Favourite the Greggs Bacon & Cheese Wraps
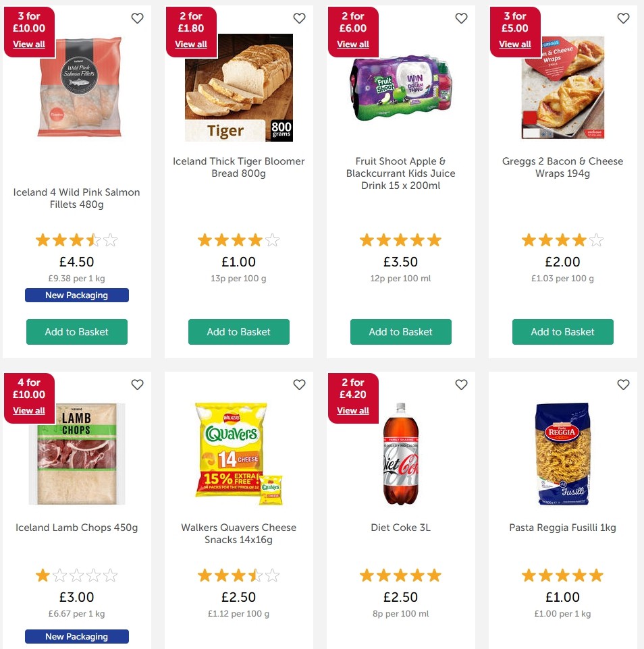 point(623,18)
